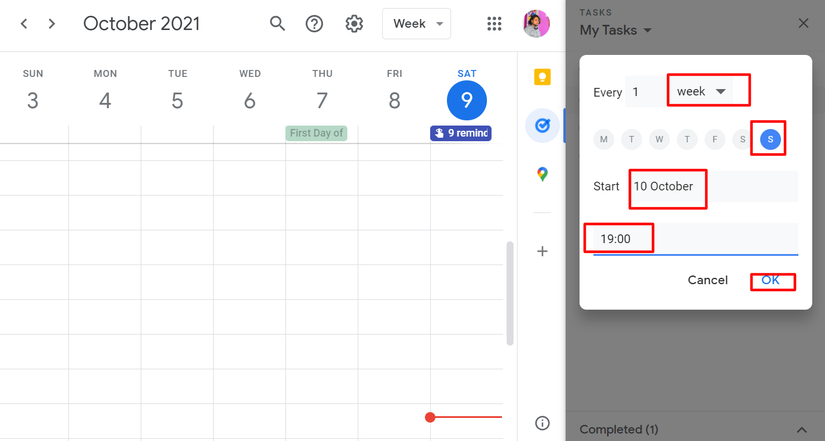Screen dimensions: 825x441
Task: Select Thursday 7 date header
Action: pyautogui.click(x=322, y=100)
